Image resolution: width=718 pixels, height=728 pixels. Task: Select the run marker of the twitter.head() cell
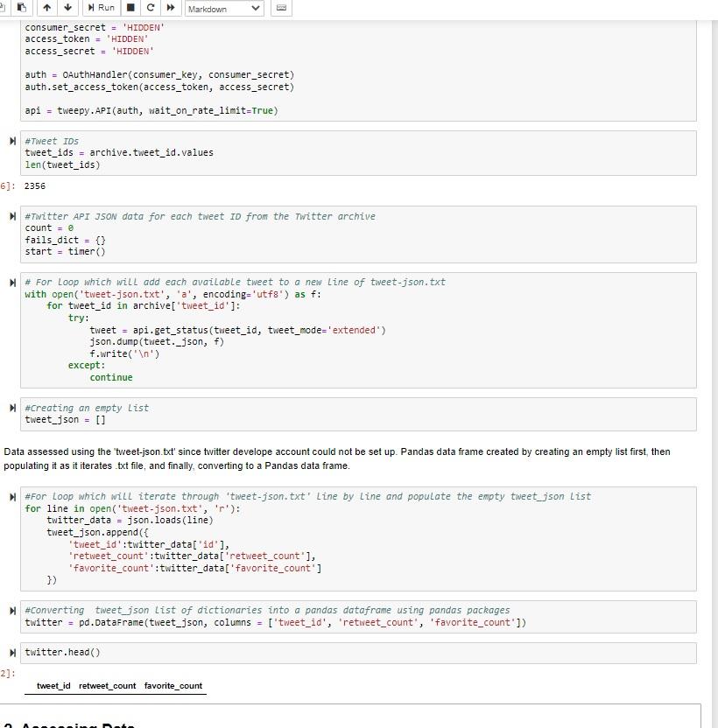pyautogui.click(x=11, y=651)
